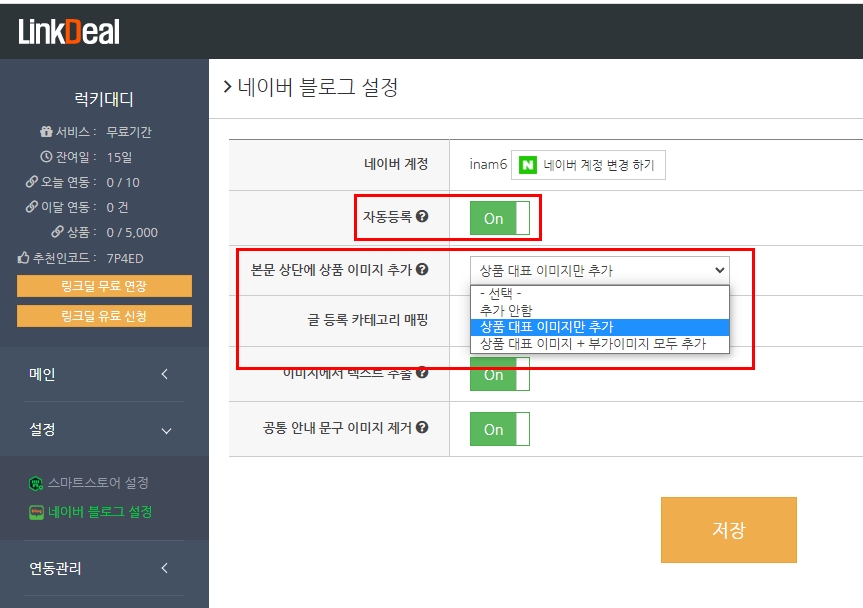Click the 0 / 5,000 product count
Viewport: 863px width, 608px height.
point(132,232)
